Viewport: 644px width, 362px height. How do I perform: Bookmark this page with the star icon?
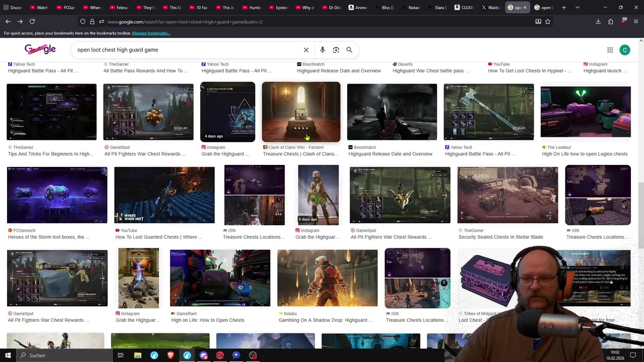(548, 22)
